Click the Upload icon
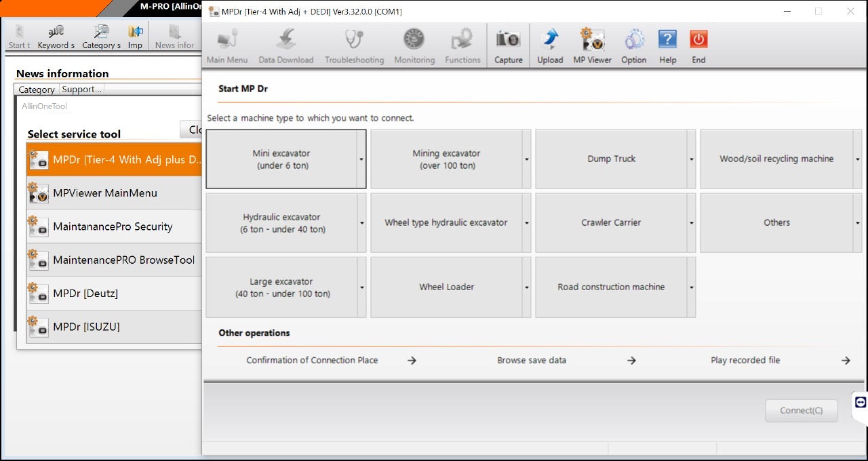Image resolution: width=868 pixels, height=461 pixels. (x=550, y=44)
